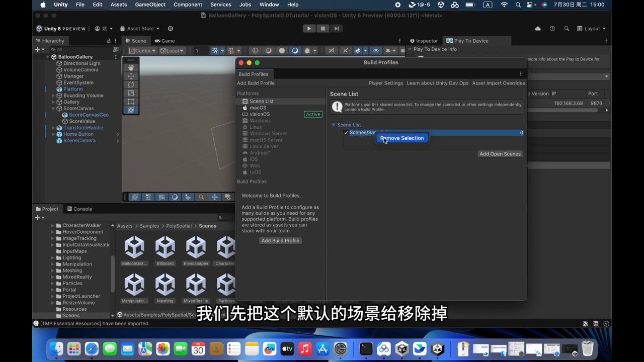Open the GameObject menu
This screenshot has height=362, width=644.
(150, 5)
